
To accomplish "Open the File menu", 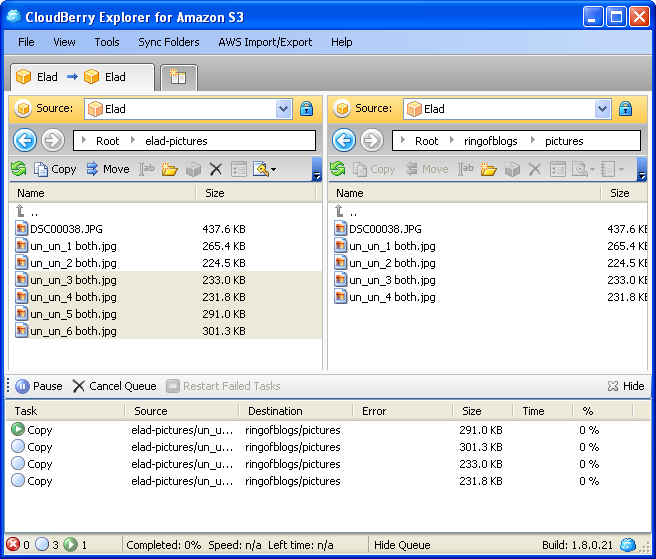I will [26, 42].
